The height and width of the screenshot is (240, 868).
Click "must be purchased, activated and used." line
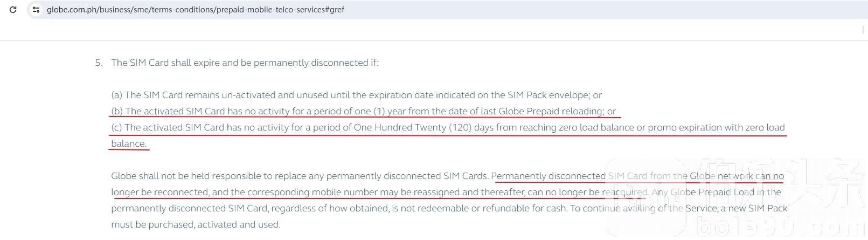coord(196,224)
